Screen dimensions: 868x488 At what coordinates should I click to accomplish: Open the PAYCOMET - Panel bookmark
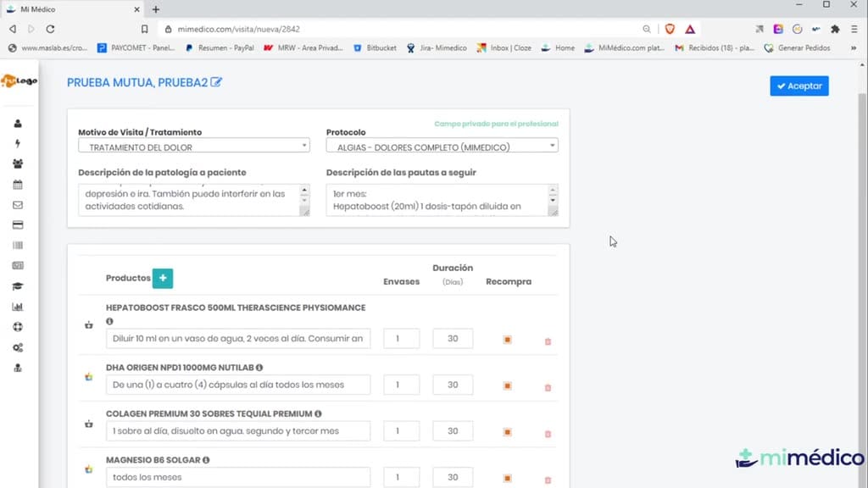[136, 48]
